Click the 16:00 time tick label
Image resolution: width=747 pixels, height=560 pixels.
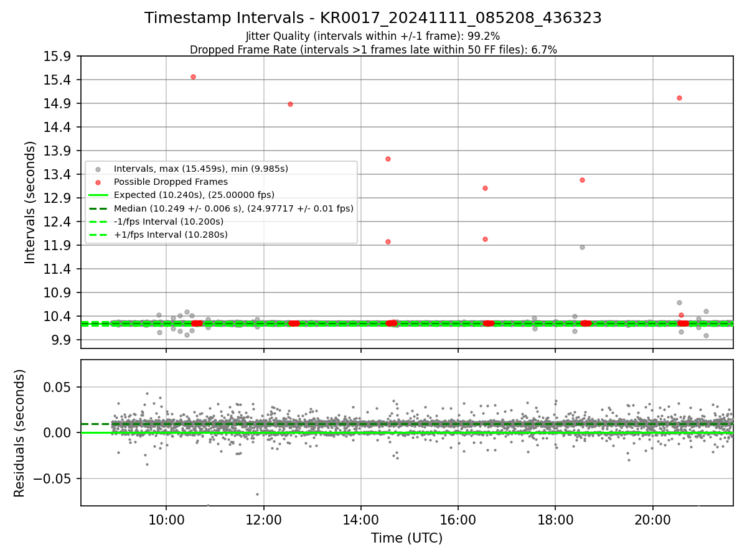458,520
